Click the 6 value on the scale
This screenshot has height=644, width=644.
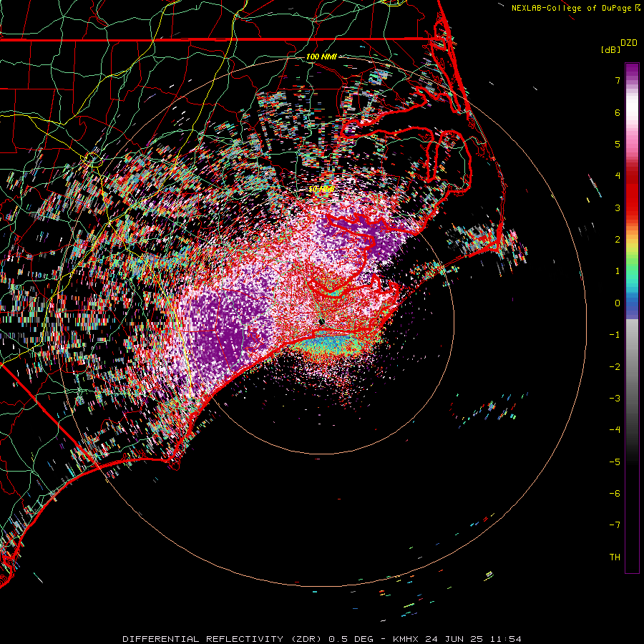point(618,112)
